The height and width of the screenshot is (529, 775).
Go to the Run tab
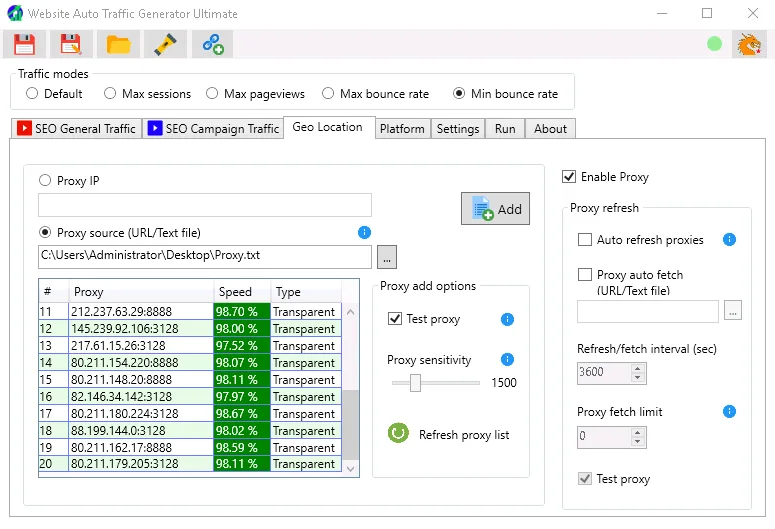click(x=505, y=129)
